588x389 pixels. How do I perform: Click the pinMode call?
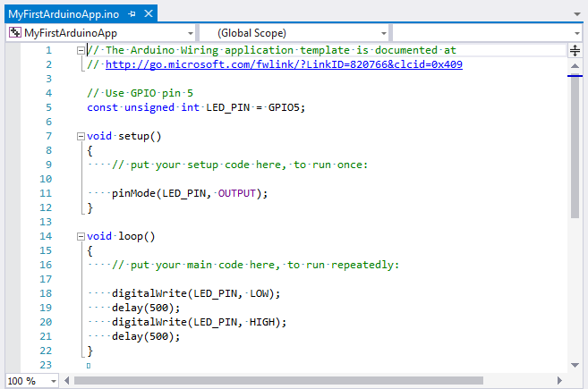tap(190, 193)
